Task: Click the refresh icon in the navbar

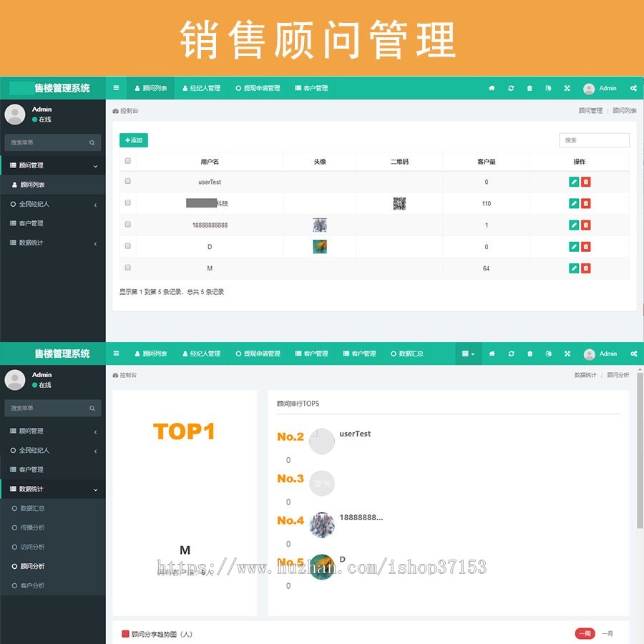Action: [x=510, y=87]
